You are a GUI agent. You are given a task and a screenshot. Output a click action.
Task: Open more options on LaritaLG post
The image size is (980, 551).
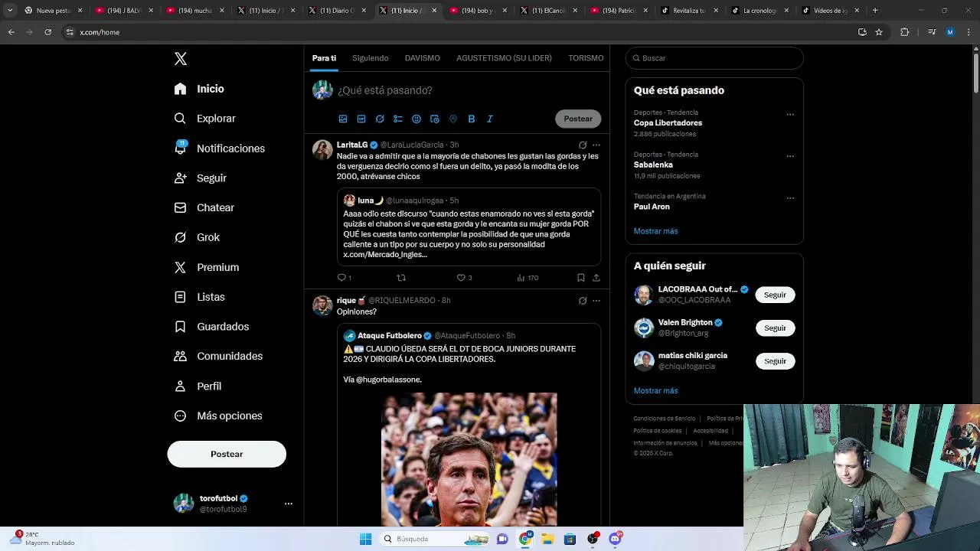coord(596,145)
